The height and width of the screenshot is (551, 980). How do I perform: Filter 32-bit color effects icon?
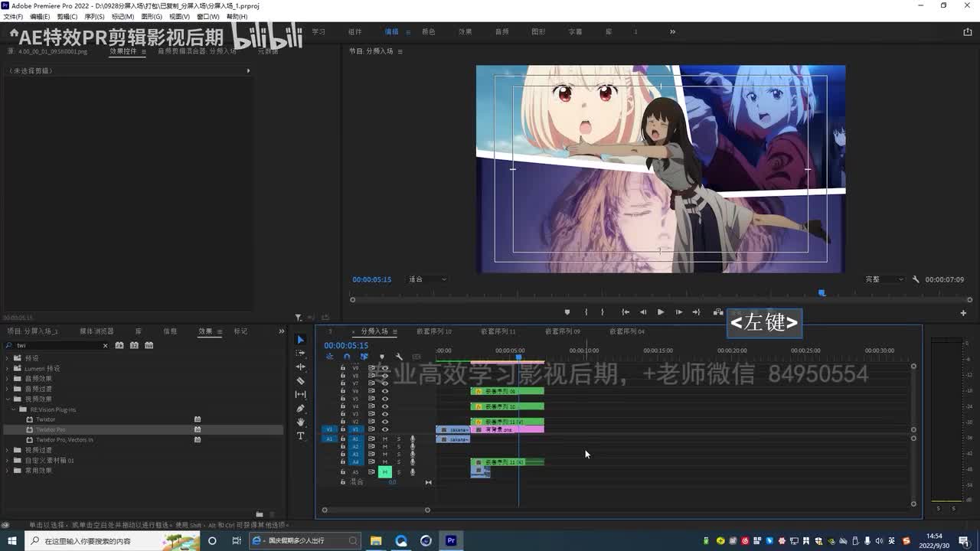[x=134, y=345]
